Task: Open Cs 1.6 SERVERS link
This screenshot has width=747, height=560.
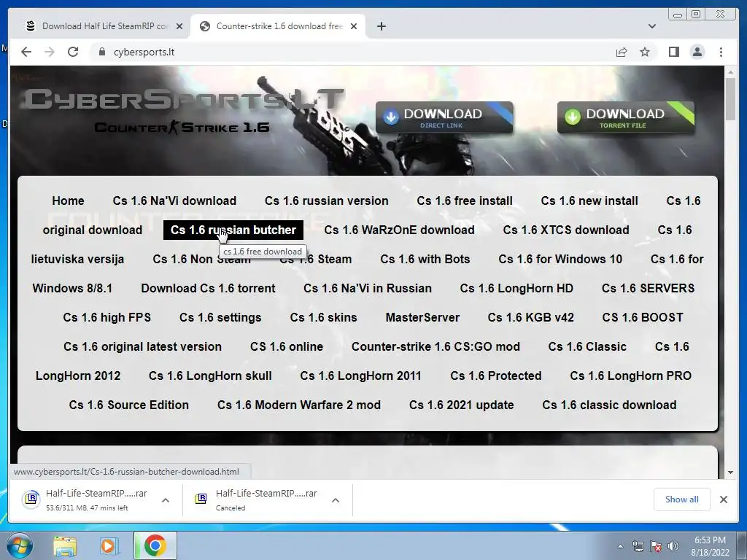Action: pos(648,288)
